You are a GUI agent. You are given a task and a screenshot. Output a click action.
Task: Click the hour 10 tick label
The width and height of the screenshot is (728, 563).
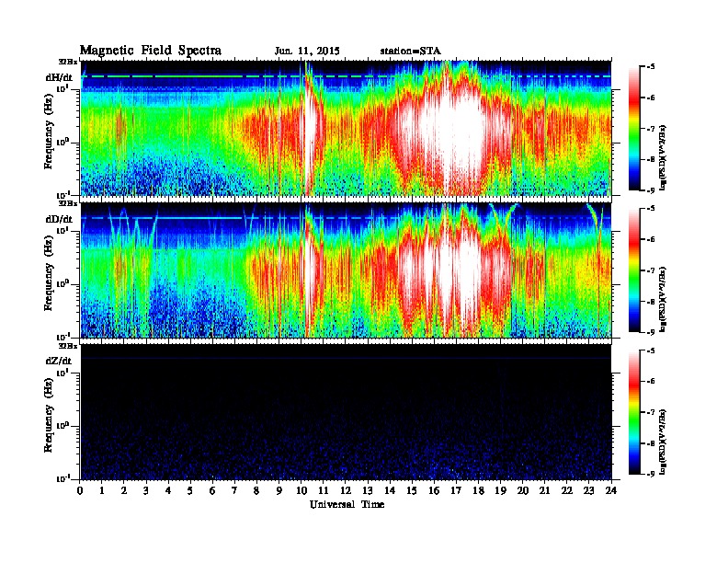coord(301,490)
